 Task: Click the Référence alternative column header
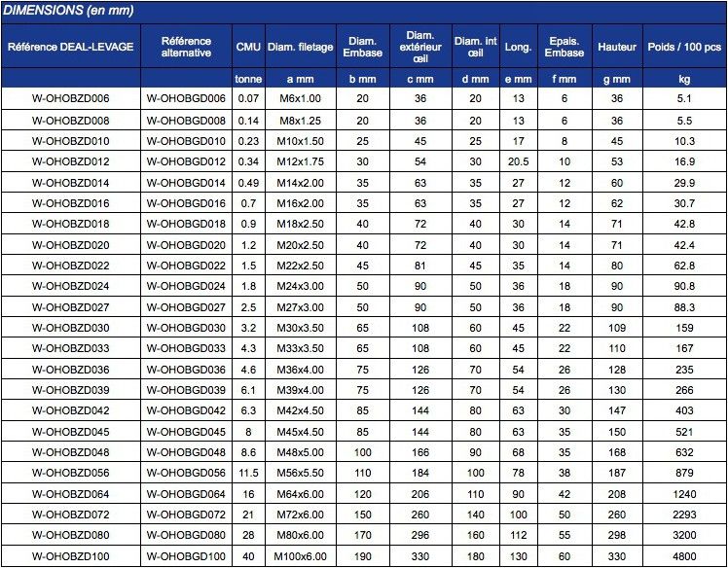(186, 47)
